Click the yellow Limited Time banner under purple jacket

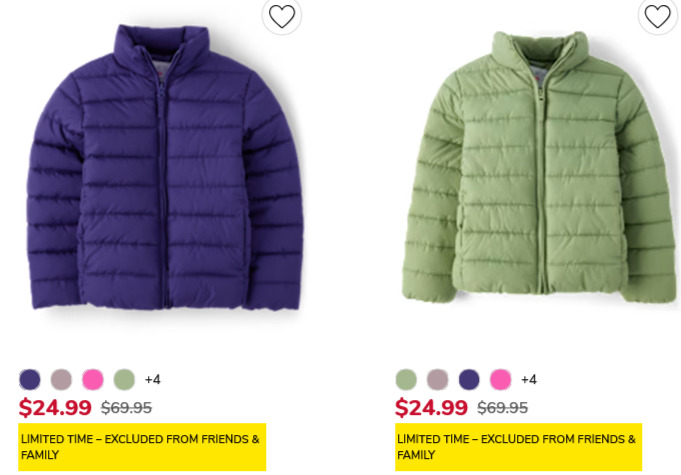click(x=142, y=447)
